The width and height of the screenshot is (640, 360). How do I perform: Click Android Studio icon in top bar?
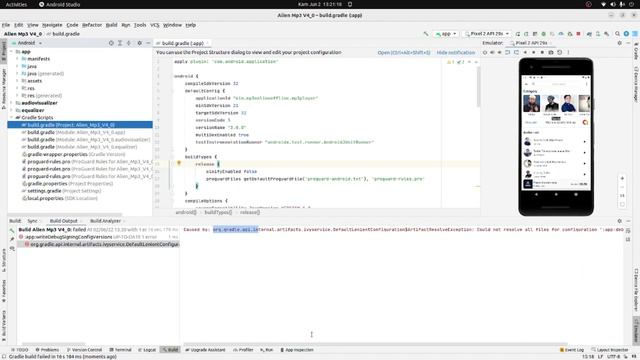[x=41, y=4]
